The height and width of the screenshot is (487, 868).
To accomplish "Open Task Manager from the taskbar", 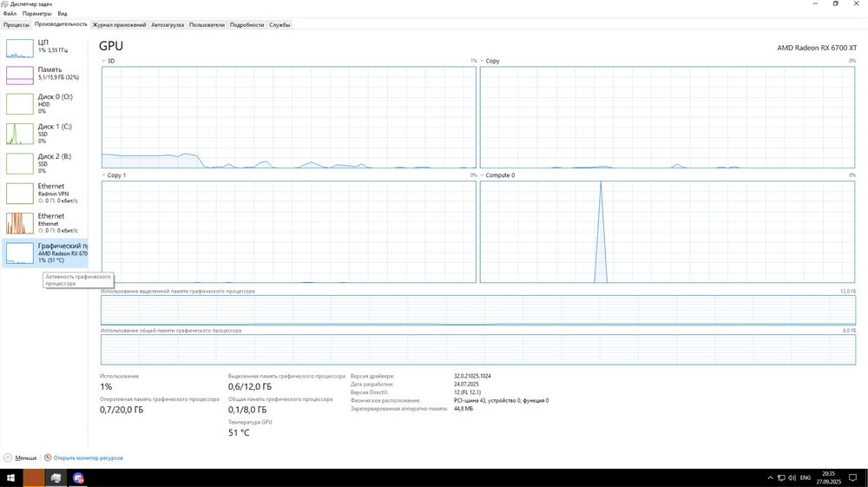I will click(56, 477).
